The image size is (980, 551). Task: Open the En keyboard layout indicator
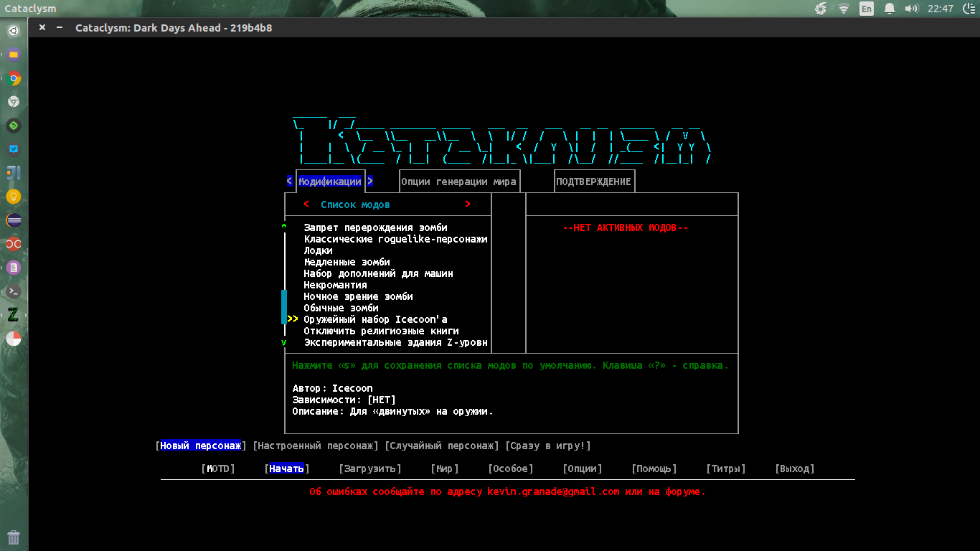pyautogui.click(x=867, y=9)
